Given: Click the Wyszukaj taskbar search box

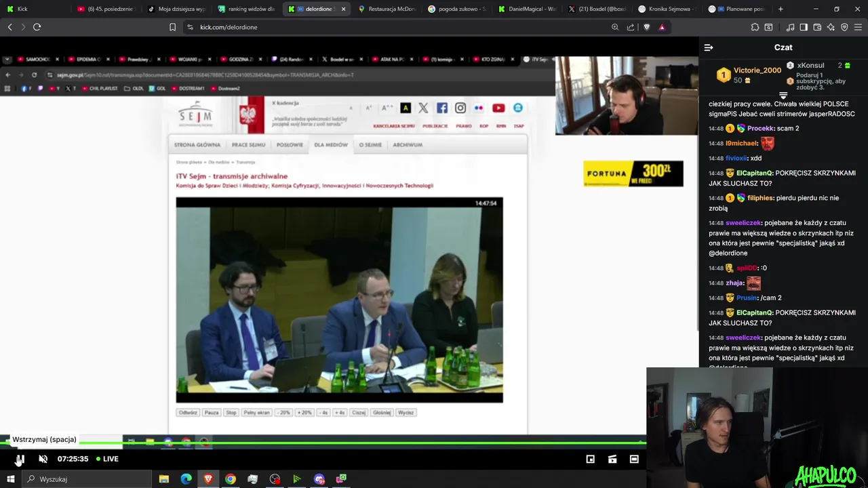Looking at the screenshot, I should (87, 479).
